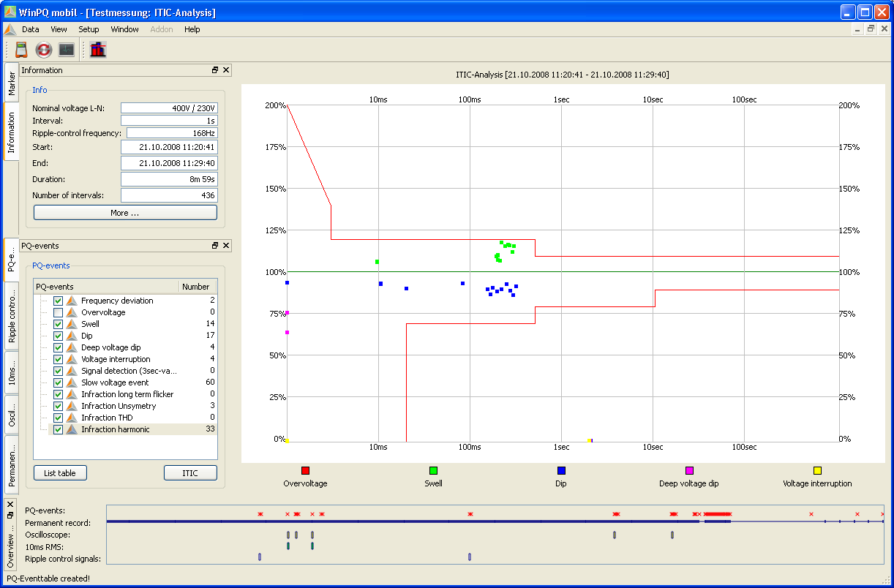Uncheck the Frequency deviation checkbox
The image size is (894, 588).
[x=58, y=301]
